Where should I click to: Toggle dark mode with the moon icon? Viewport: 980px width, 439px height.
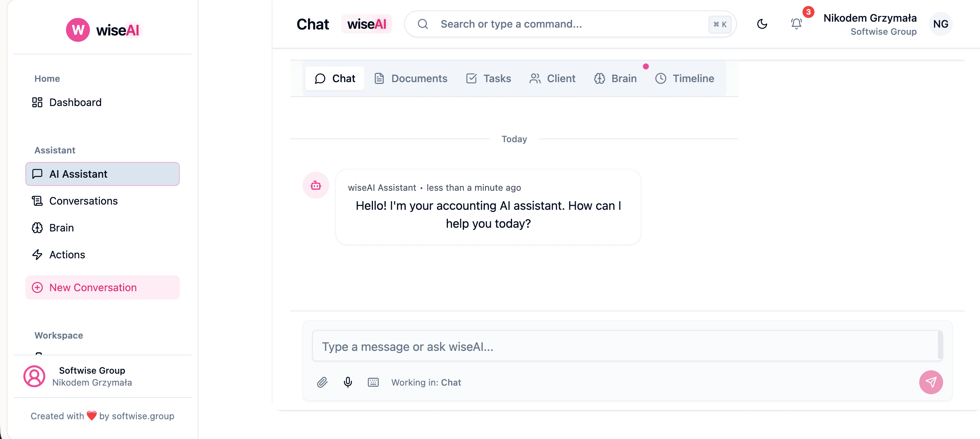(x=762, y=24)
